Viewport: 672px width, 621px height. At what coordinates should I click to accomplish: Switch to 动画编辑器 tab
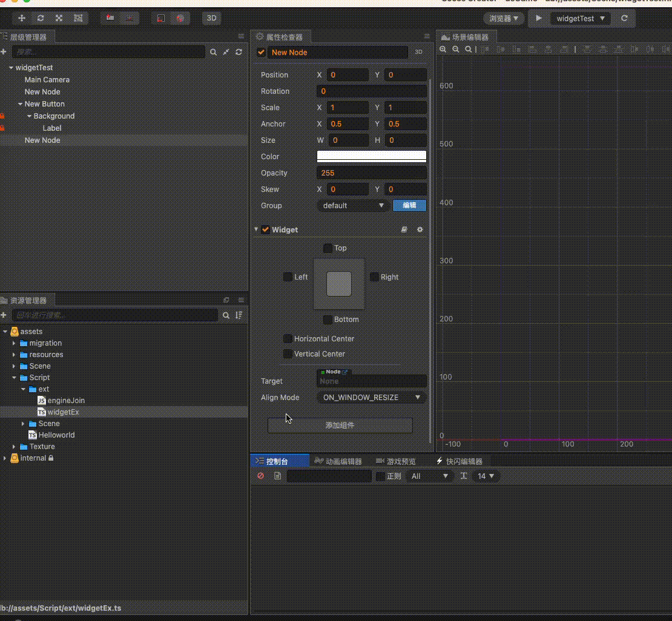tap(338, 461)
